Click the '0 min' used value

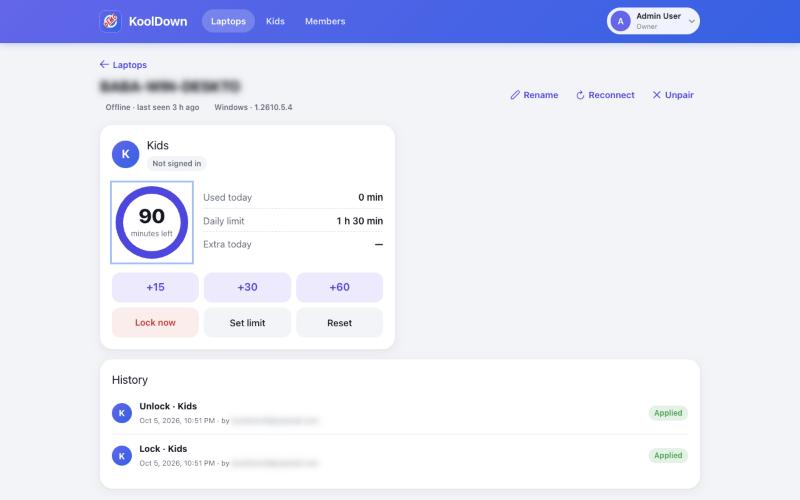[x=370, y=197]
